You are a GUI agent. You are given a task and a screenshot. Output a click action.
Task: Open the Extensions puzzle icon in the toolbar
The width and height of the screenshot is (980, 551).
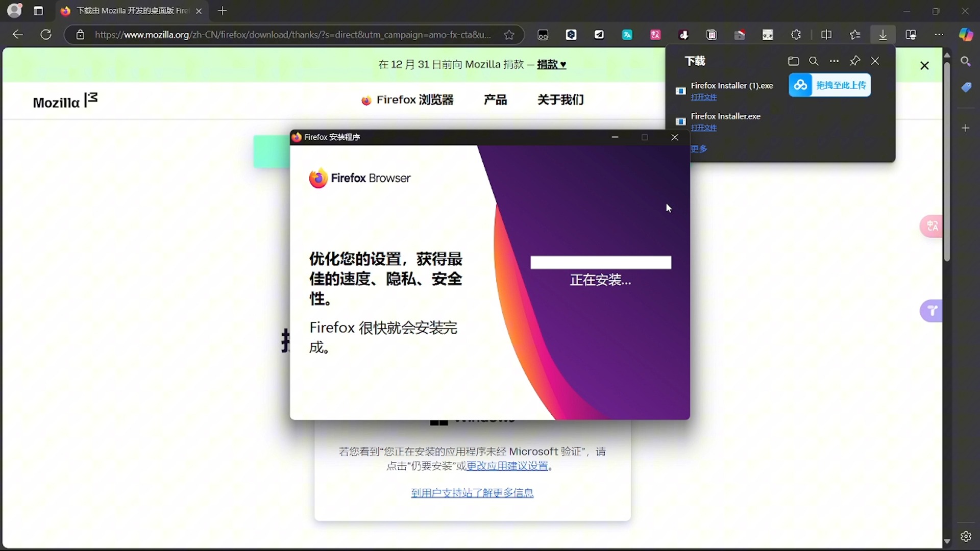tap(796, 35)
